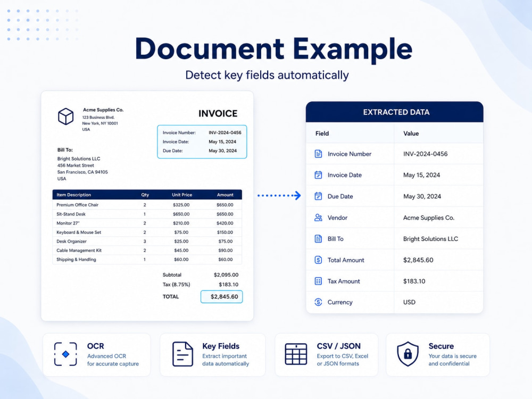
Task: Select the Secure card title
Action: click(441, 346)
